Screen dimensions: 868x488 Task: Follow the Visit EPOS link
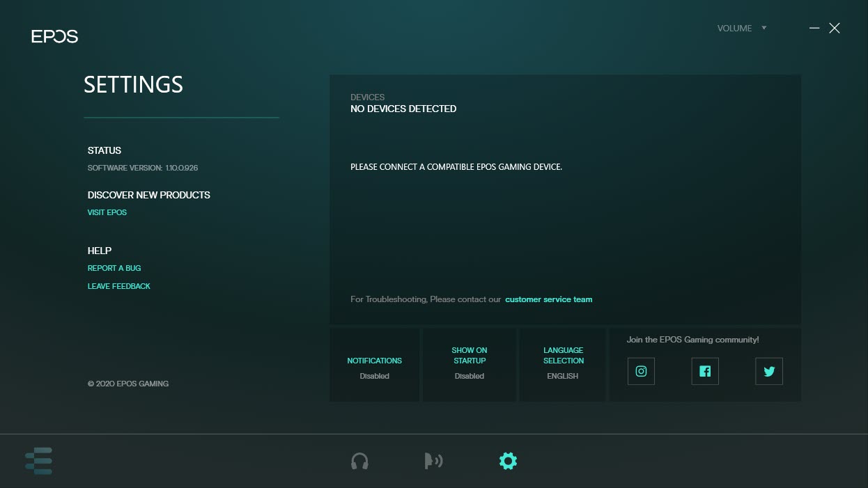(107, 212)
